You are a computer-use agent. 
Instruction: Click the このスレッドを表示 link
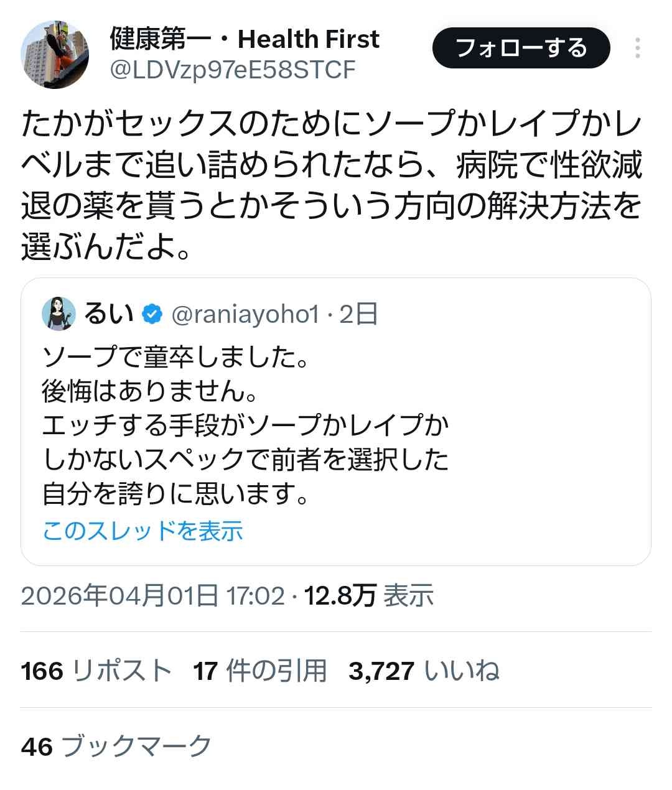pyautogui.click(x=142, y=531)
